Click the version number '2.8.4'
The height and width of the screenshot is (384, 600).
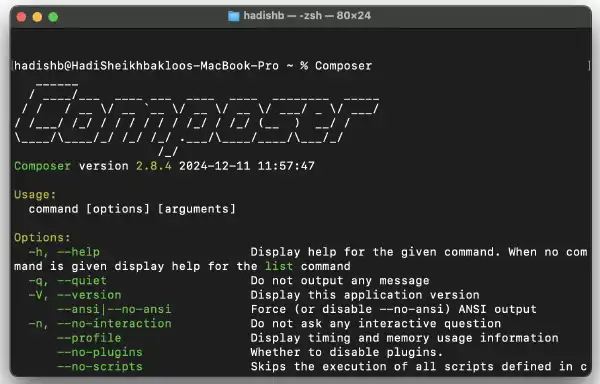point(154,166)
